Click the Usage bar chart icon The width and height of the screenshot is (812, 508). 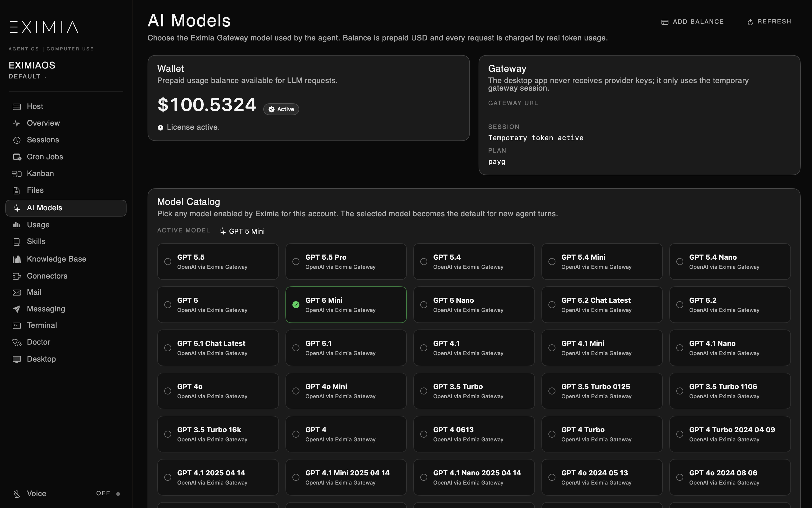(x=16, y=225)
